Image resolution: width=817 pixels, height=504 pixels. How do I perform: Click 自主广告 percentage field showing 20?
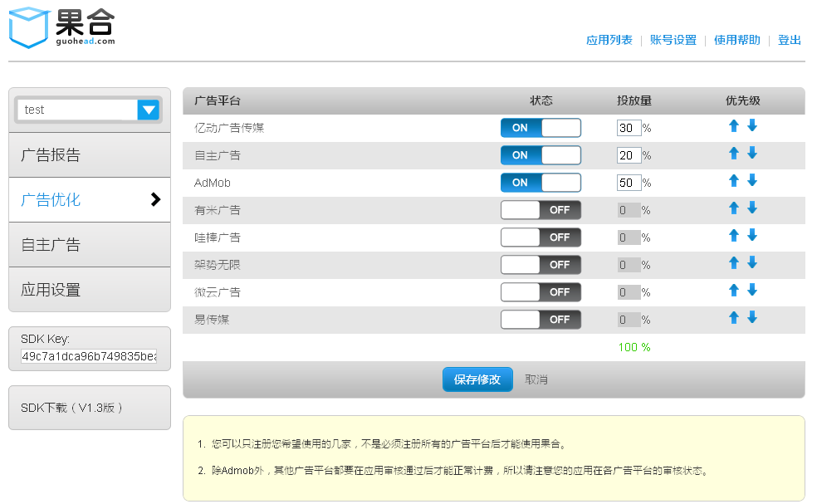pyautogui.click(x=629, y=155)
